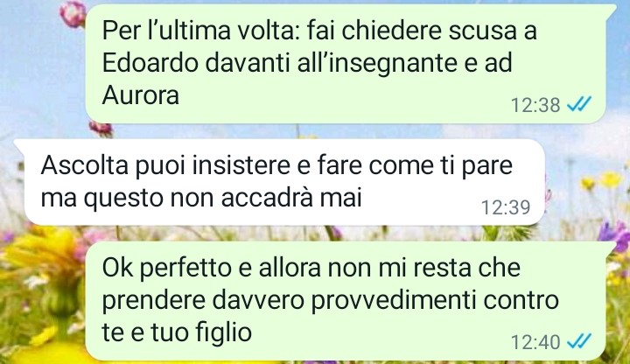Click the name "Aurora" in the green bubble
This screenshot has height=364, width=630.
[x=141, y=95]
